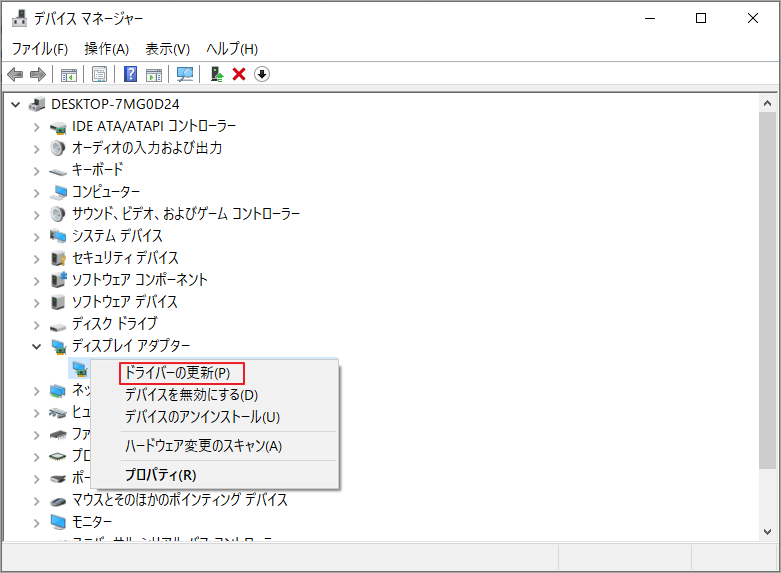Open the ヘルプ(H) menu

pyautogui.click(x=232, y=49)
